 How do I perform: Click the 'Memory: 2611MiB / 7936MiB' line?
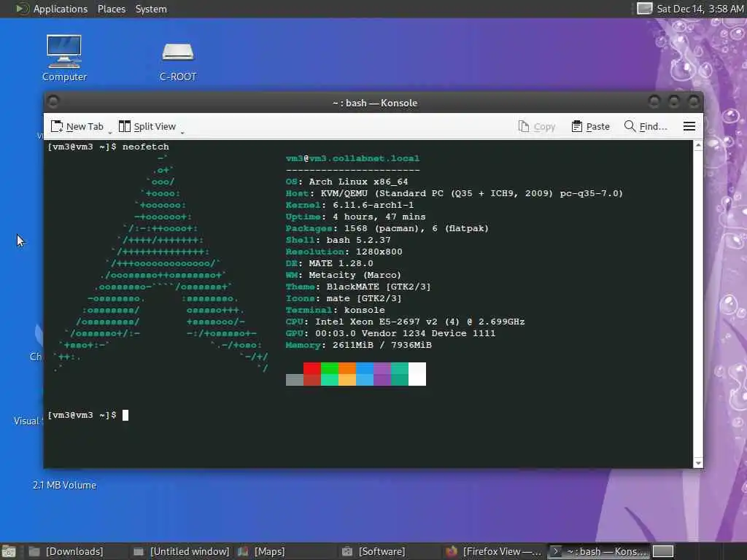tap(359, 345)
